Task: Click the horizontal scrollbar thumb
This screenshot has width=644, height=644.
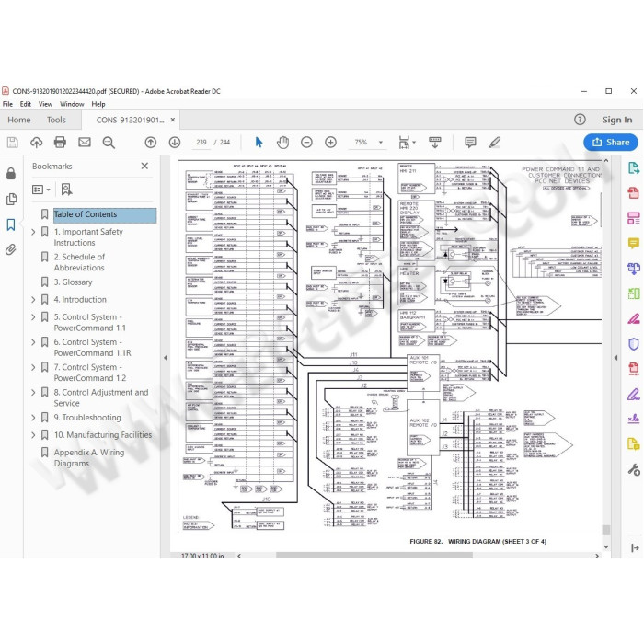Action: [374, 556]
